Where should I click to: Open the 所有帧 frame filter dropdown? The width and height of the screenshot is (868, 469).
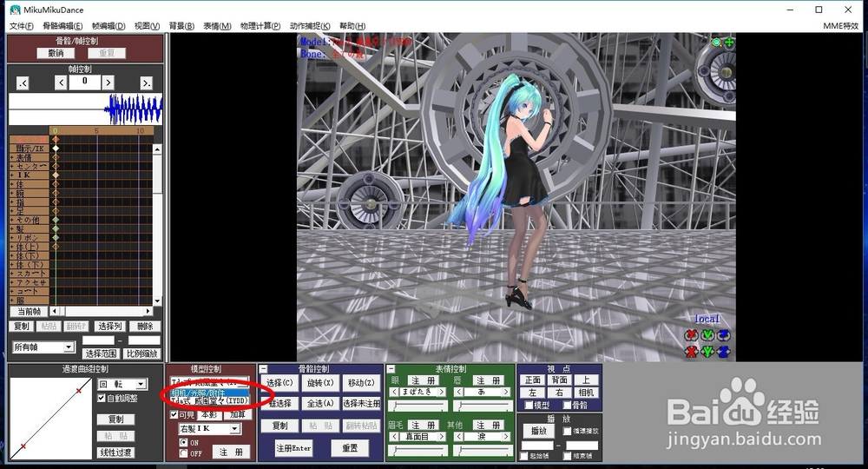[x=69, y=347]
